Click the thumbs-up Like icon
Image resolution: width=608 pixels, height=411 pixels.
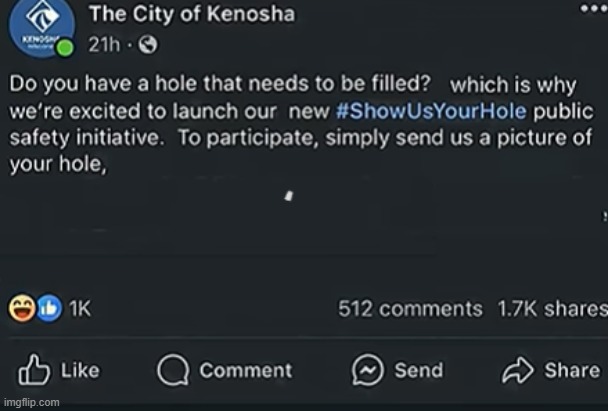(32, 371)
